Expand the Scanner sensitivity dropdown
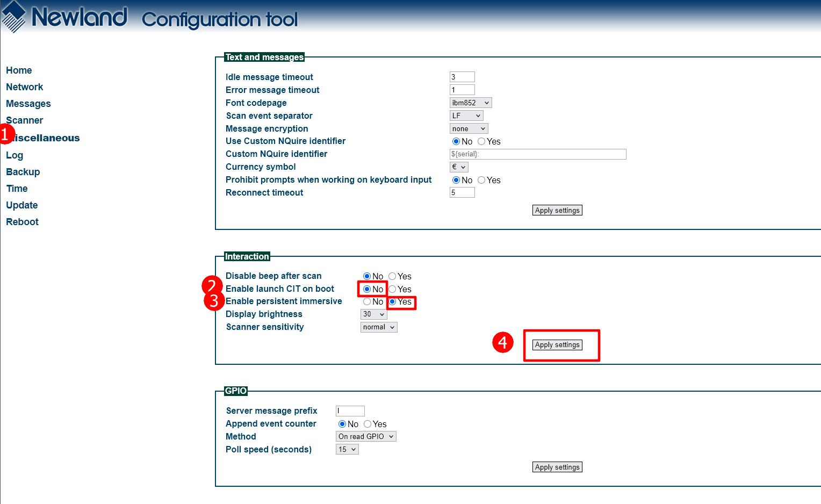Viewport: 821px width, 504px height. coord(378,327)
